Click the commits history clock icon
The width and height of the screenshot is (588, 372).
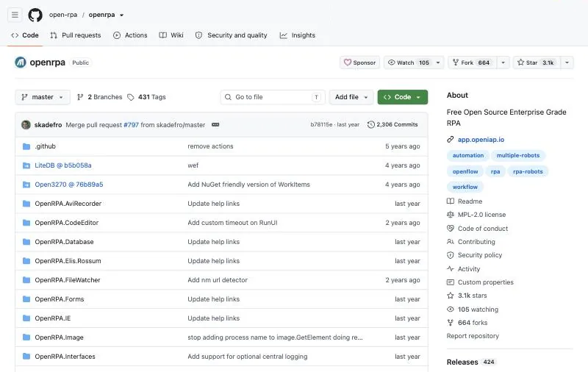[x=371, y=124]
